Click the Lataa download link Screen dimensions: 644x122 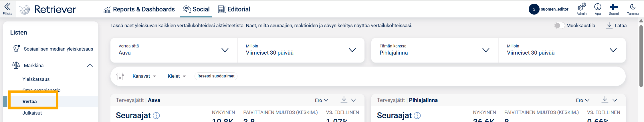click(x=617, y=25)
